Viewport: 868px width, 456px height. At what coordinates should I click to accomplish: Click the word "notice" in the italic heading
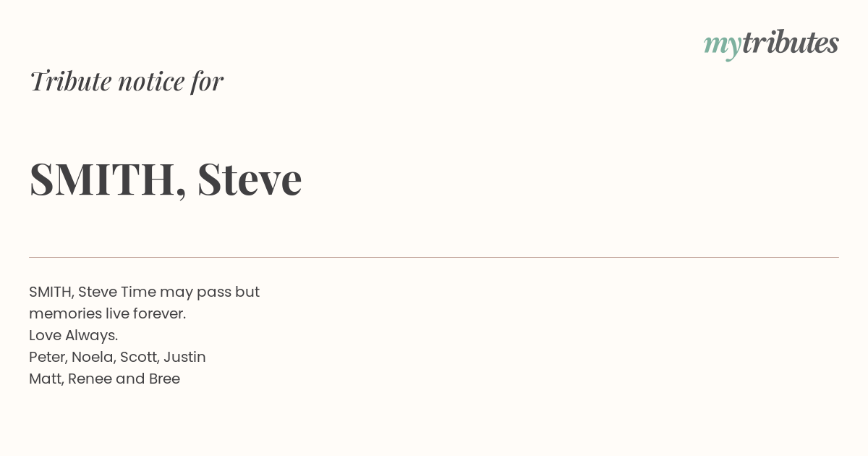click(151, 81)
